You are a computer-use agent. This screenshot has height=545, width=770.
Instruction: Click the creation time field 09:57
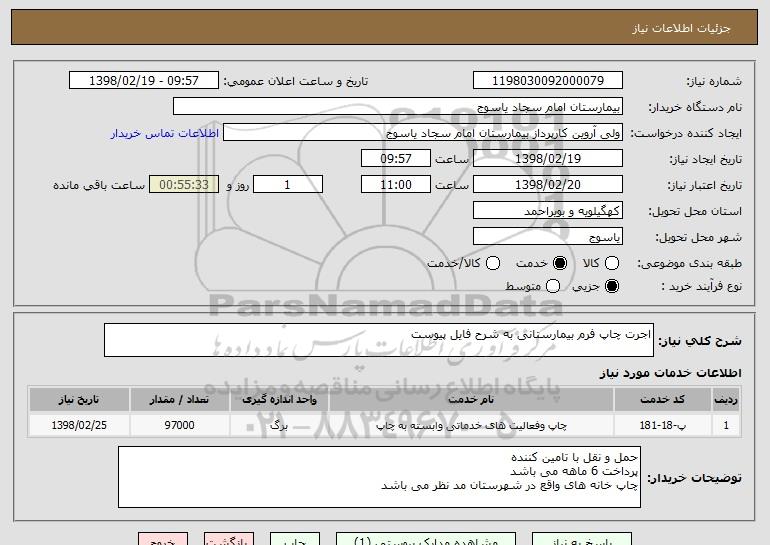click(396, 159)
